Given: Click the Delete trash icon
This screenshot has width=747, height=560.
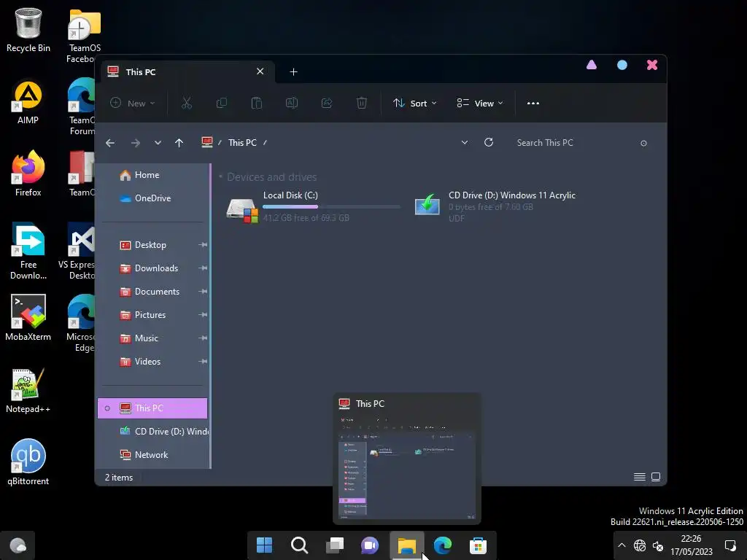Looking at the screenshot, I should point(362,104).
